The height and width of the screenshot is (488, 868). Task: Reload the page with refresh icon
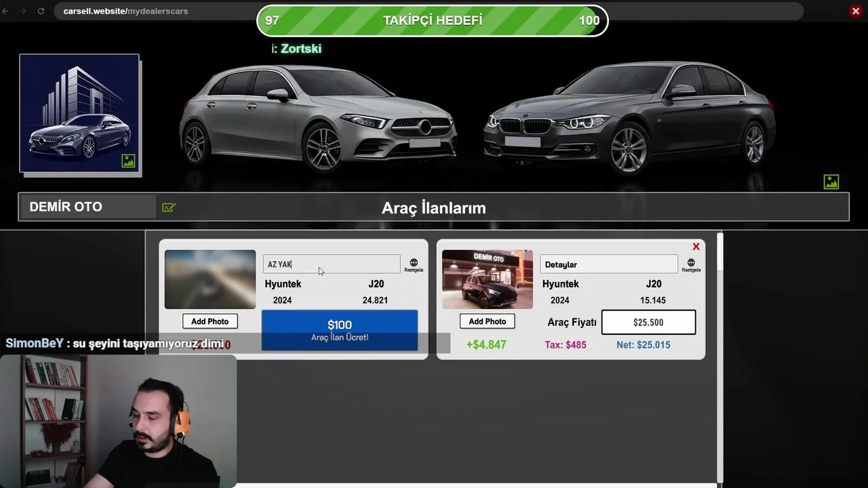pos(41,11)
